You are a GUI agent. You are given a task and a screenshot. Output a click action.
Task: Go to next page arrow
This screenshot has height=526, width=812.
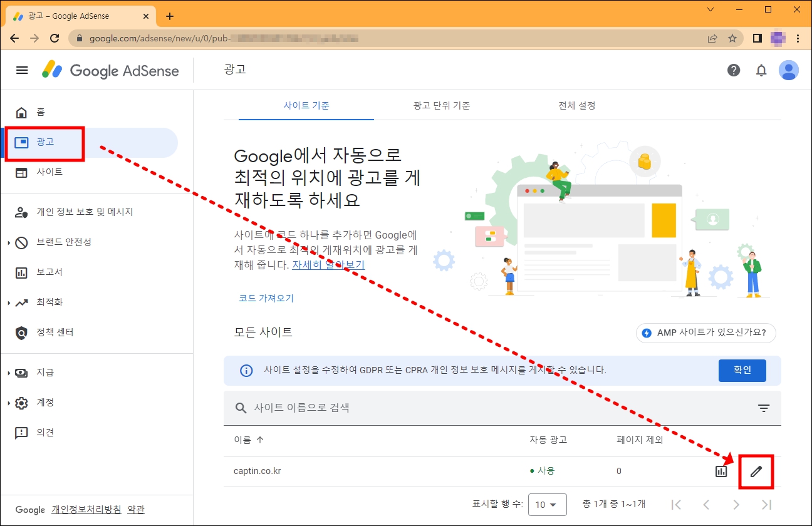(736, 505)
